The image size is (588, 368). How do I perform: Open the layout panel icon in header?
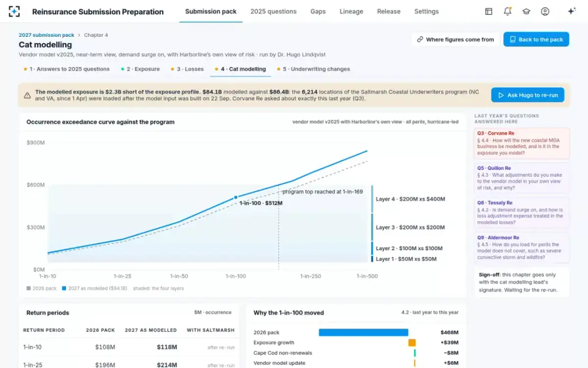(489, 11)
